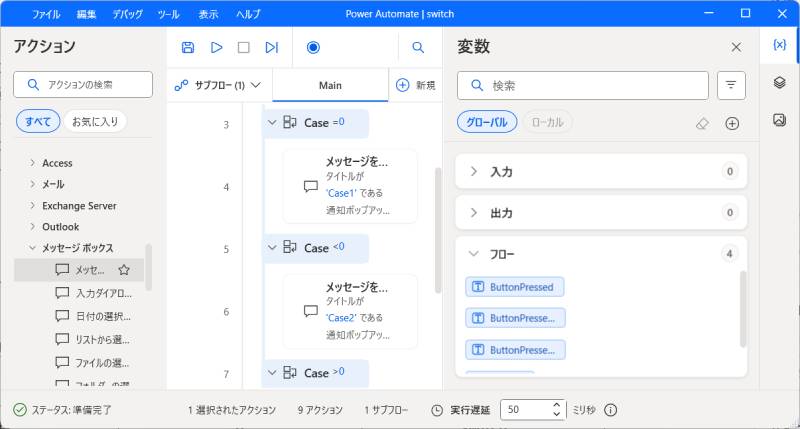Click the アクションの検索 search field
This screenshot has width=800, height=429.
[x=85, y=84]
